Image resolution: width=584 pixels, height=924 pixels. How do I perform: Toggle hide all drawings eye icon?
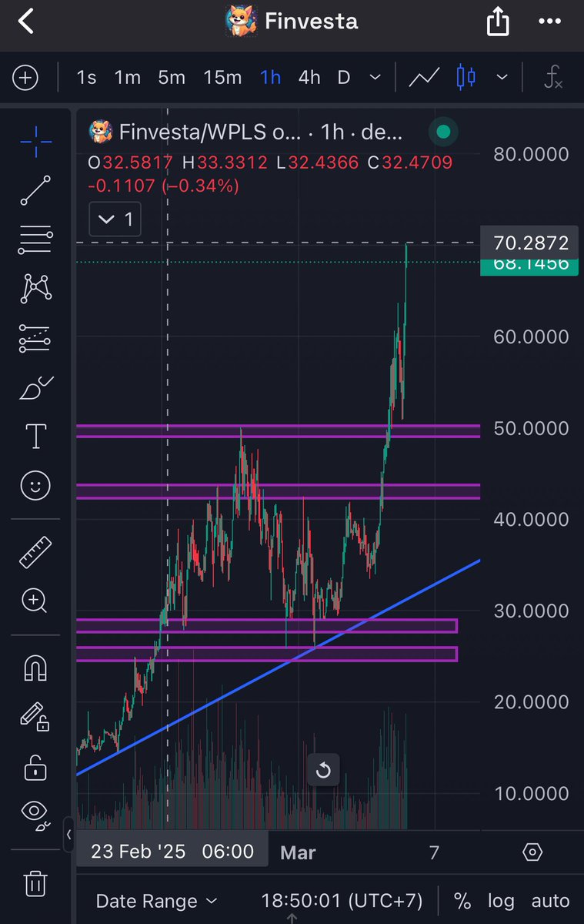(x=35, y=814)
